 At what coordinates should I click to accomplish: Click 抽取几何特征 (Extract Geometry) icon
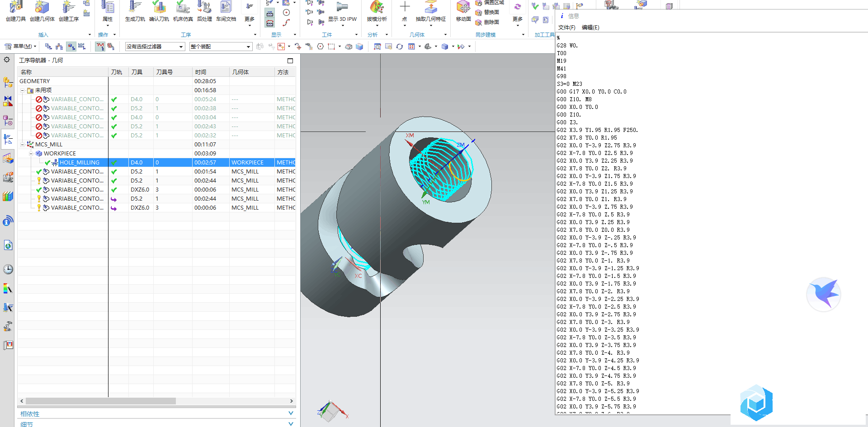(x=430, y=8)
